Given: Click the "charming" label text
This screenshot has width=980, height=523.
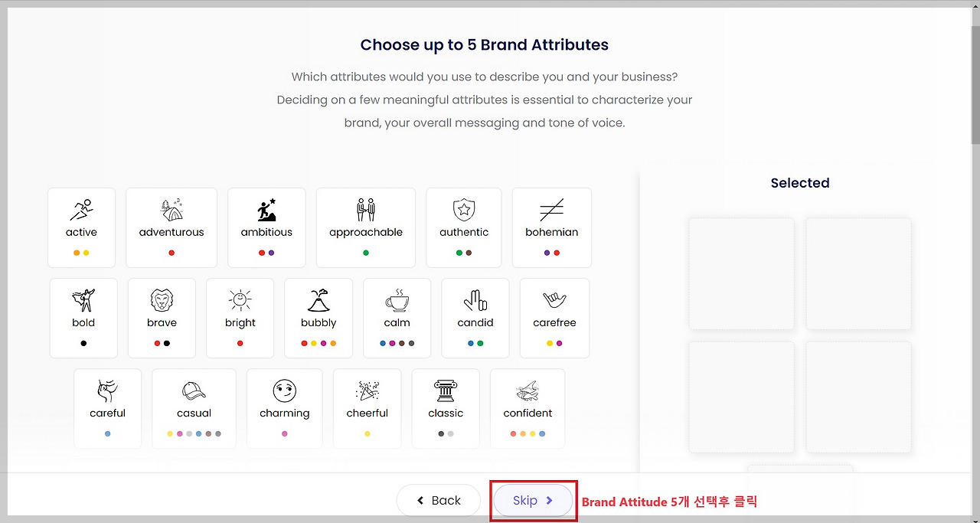Looking at the screenshot, I should pos(285,413).
